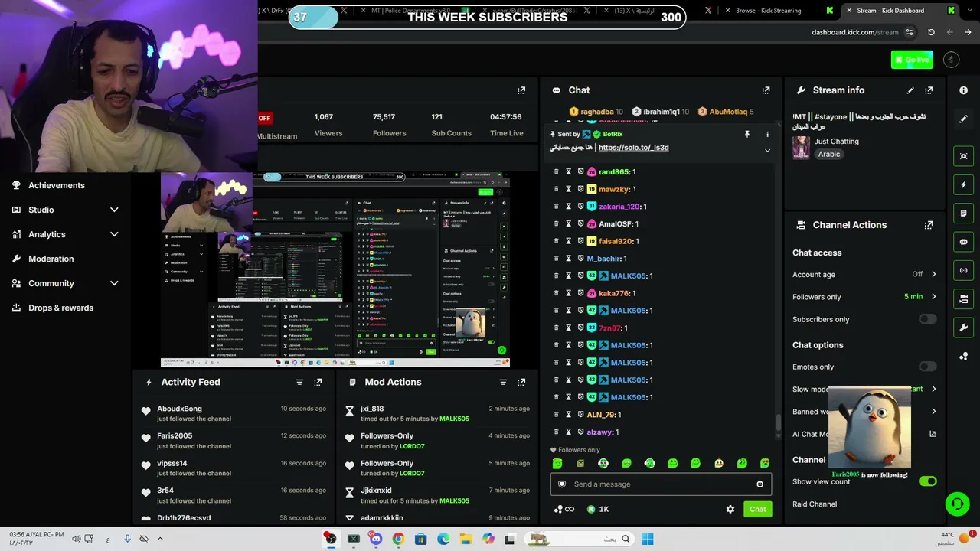
Task: Open File Explorer from the taskbar
Action: (465, 539)
